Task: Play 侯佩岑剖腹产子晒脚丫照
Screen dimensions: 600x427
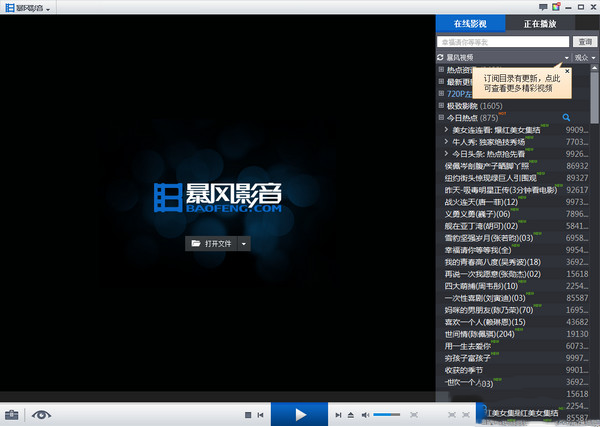Action: [x=487, y=166]
